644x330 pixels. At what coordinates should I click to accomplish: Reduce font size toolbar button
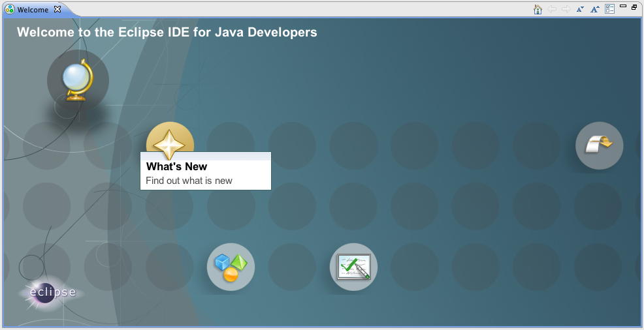pyautogui.click(x=580, y=9)
